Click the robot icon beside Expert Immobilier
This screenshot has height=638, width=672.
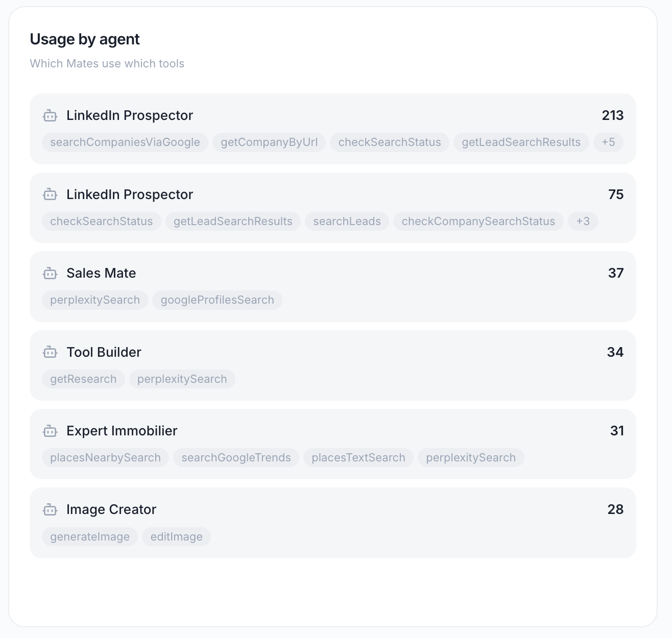point(50,431)
